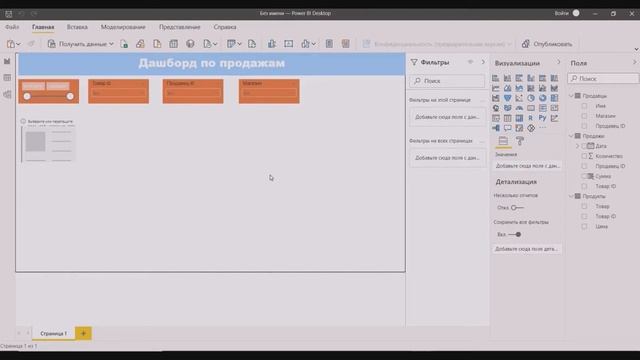Click the Quick measure icon
This screenshot has height=360, width=640.
(346, 44)
